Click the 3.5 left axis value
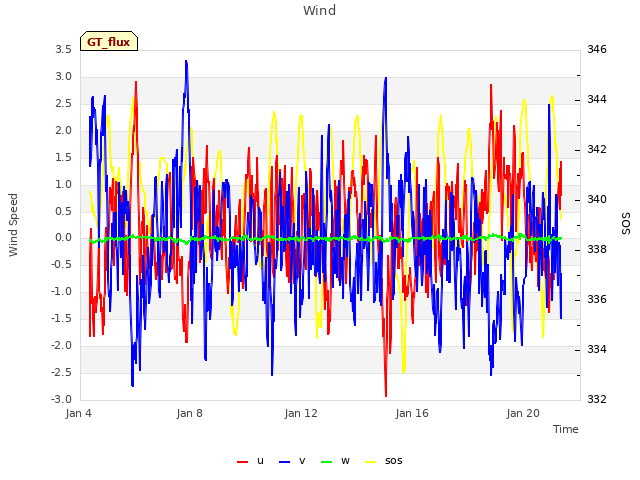 tap(63, 50)
